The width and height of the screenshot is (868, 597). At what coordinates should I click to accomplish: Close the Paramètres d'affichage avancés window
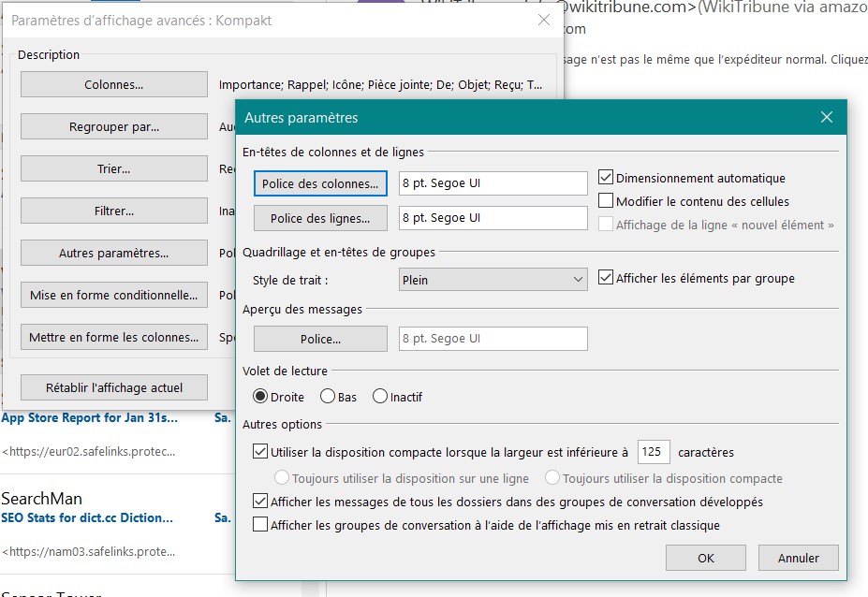[x=544, y=20]
